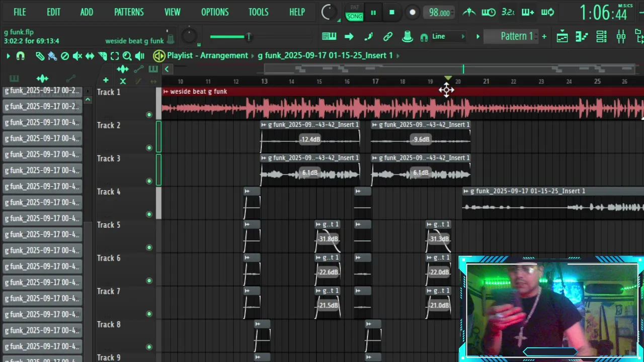Open the EDIT menu
This screenshot has height=362, width=644.
(x=53, y=12)
